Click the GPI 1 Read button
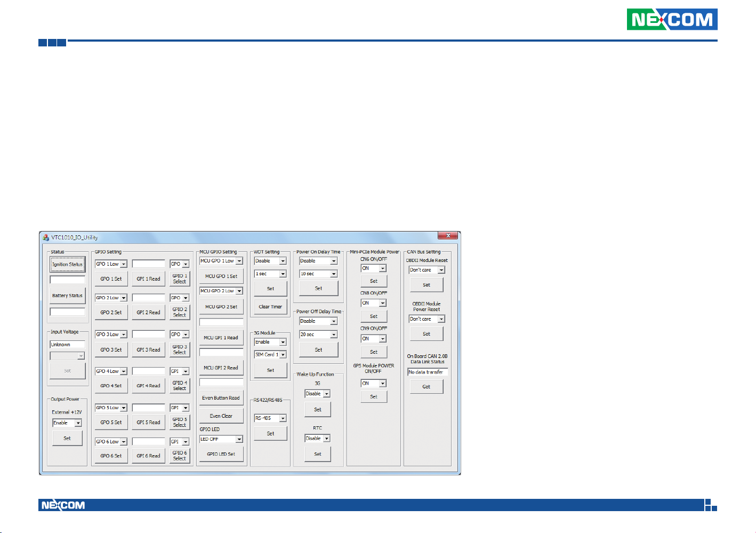Viewport: 756px width, 533px height. pos(148,279)
